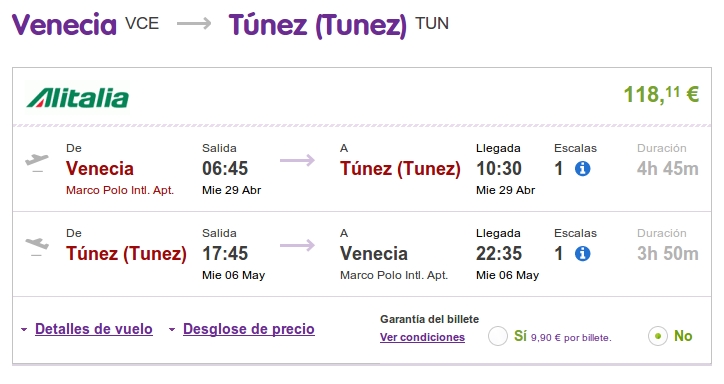The width and height of the screenshot is (724, 384).
Task: Expand Desglose de precio section
Action: [249, 329]
